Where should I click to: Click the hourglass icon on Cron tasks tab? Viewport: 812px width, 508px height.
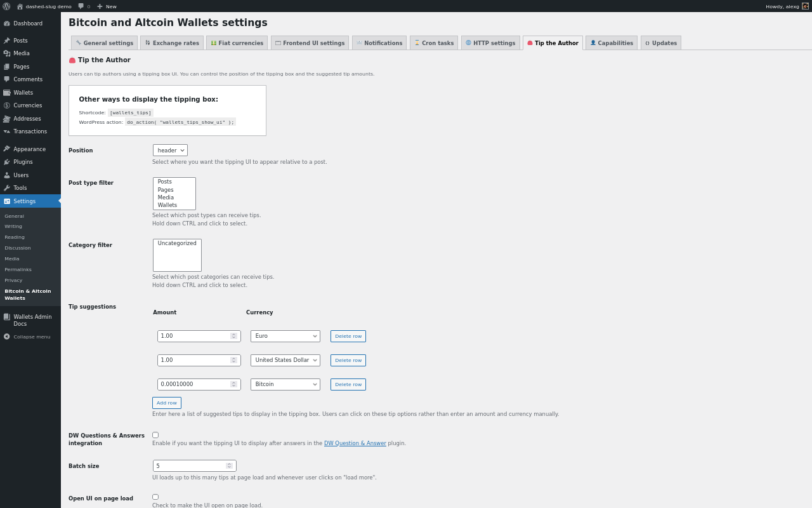click(417, 43)
